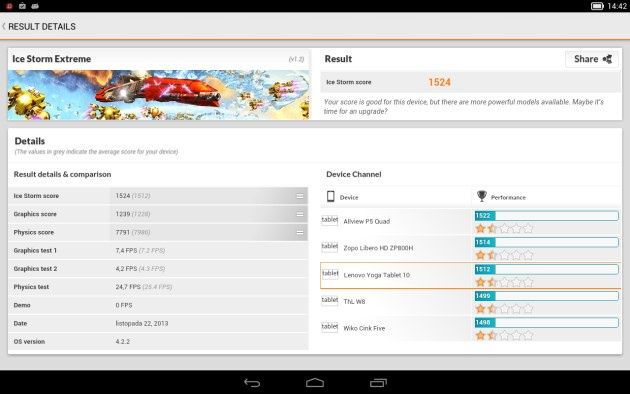This screenshot has height=394, width=630.
Task: Click star rating under Wiko Cink Five
Action: tap(504, 335)
